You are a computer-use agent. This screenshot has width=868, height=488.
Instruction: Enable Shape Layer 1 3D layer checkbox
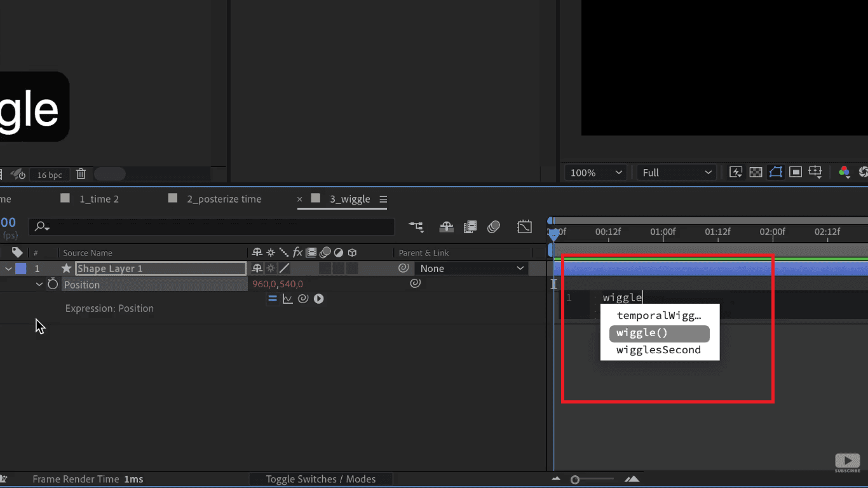pos(352,268)
